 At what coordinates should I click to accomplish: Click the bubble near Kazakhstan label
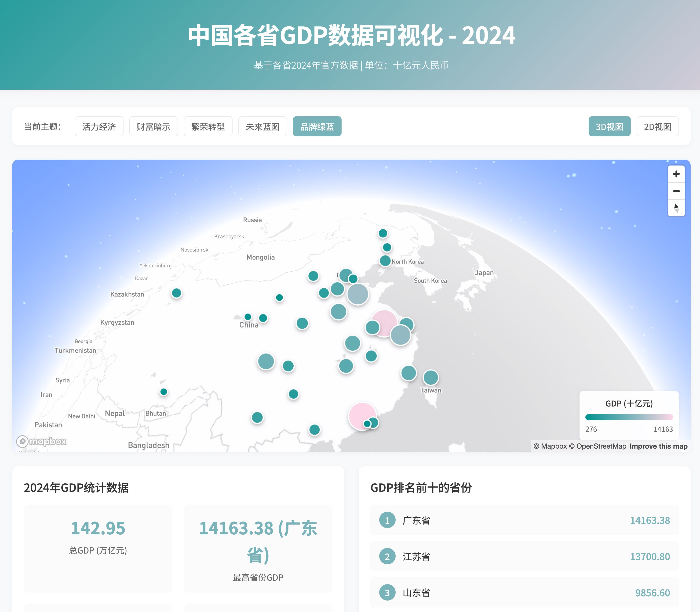176,293
